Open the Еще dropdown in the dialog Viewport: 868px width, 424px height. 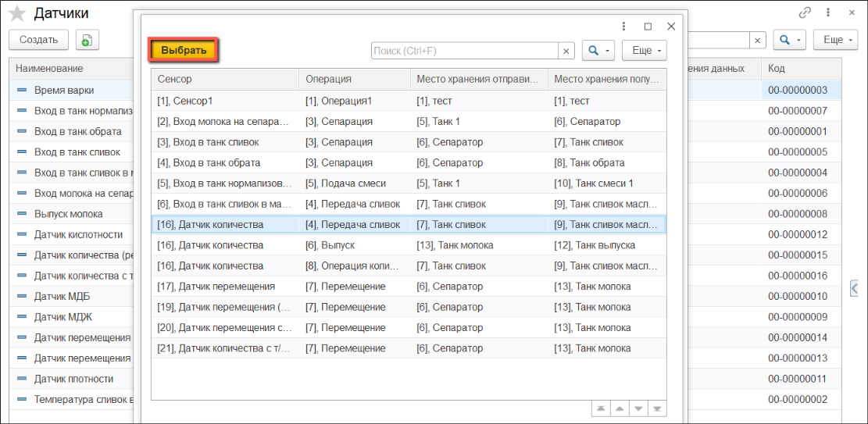[645, 51]
